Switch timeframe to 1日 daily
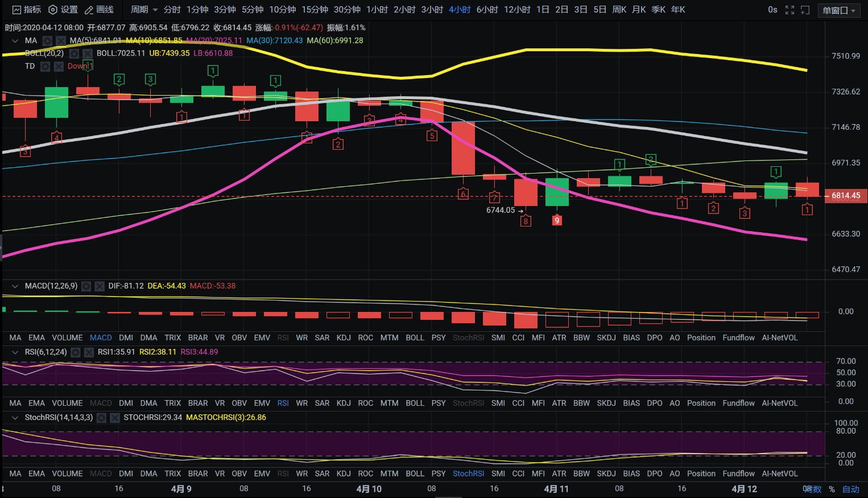The height and width of the screenshot is (498, 868). coord(543,9)
